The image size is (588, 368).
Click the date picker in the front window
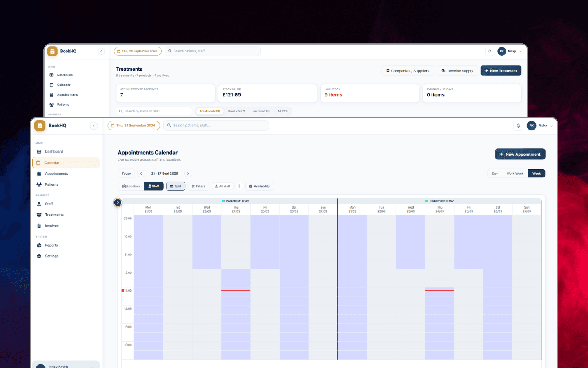coord(134,126)
